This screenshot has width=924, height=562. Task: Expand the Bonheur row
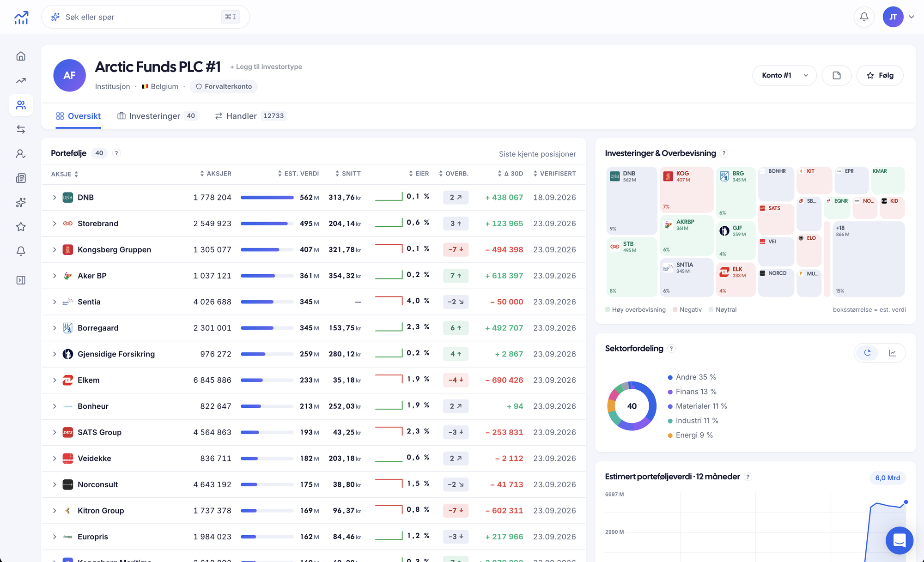55,406
